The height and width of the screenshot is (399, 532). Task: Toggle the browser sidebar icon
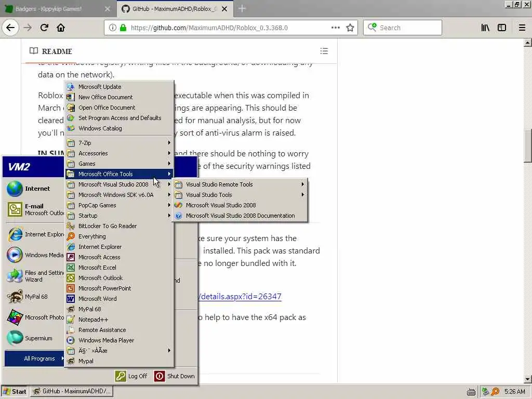pyautogui.click(x=502, y=28)
